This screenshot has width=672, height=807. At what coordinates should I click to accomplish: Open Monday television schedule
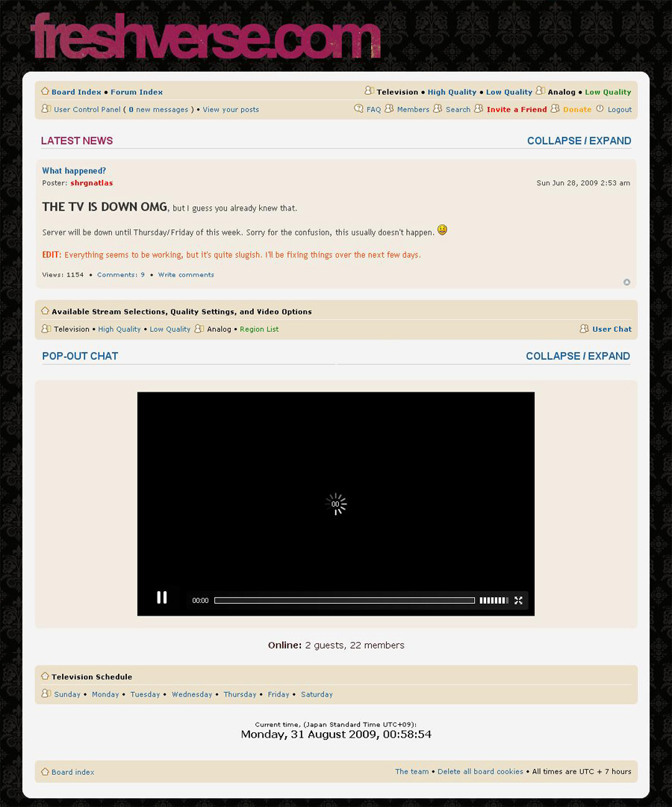(x=105, y=694)
